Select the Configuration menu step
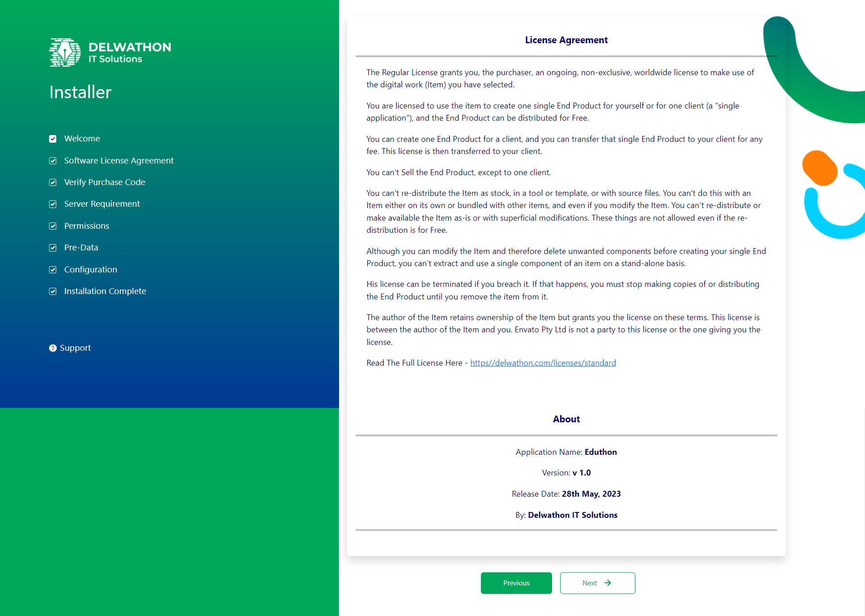Viewport: 865px width, 616px height. (x=90, y=269)
